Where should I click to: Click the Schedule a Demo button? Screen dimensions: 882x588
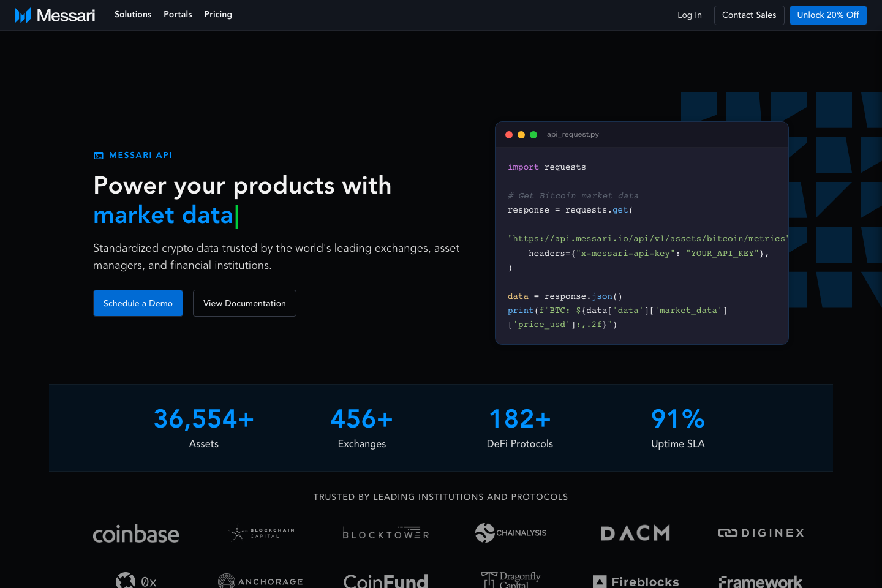click(138, 303)
